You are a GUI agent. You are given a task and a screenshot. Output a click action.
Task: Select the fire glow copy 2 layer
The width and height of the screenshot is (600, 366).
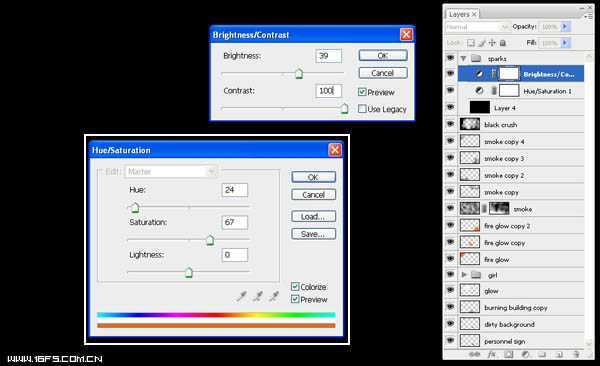point(521,225)
